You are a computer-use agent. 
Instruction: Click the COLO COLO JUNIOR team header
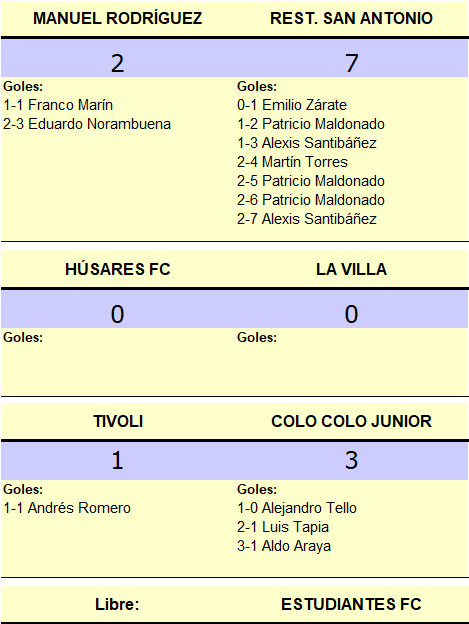click(351, 421)
